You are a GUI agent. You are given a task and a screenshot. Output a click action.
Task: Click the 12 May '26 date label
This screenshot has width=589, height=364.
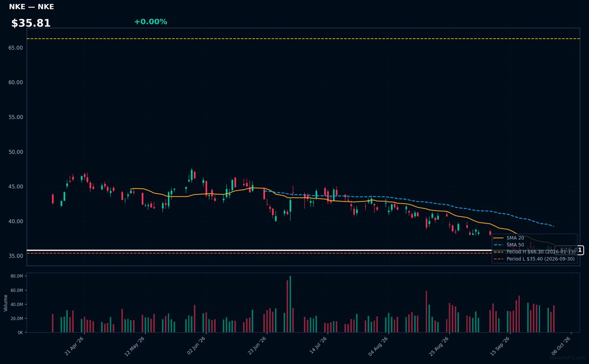[x=134, y=346]
